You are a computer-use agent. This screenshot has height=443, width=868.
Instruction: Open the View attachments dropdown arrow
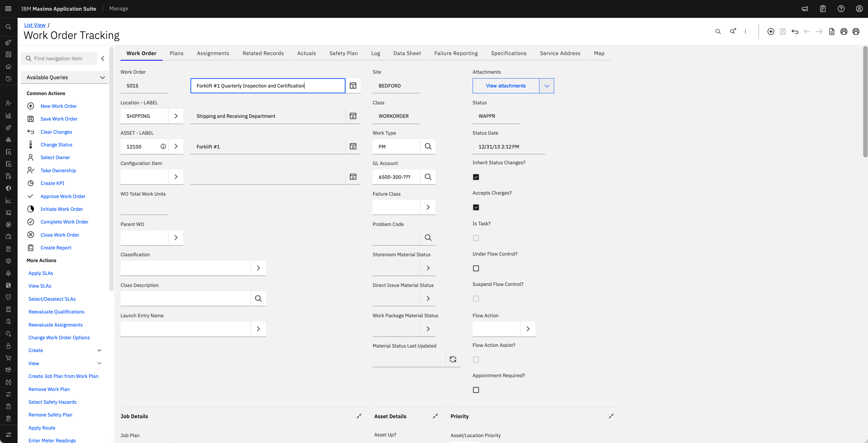(x=547, y=86)
